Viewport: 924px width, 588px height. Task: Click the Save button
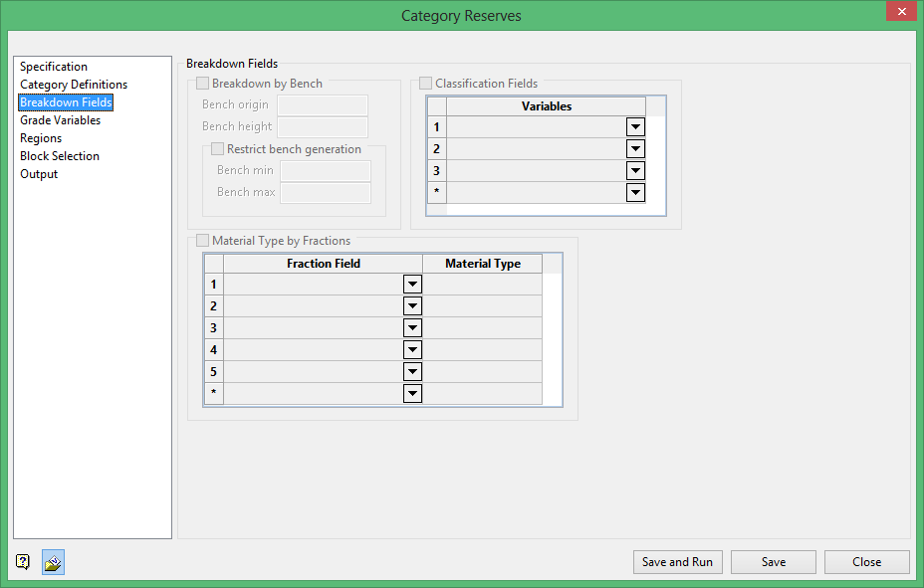(x=773, y=562)
